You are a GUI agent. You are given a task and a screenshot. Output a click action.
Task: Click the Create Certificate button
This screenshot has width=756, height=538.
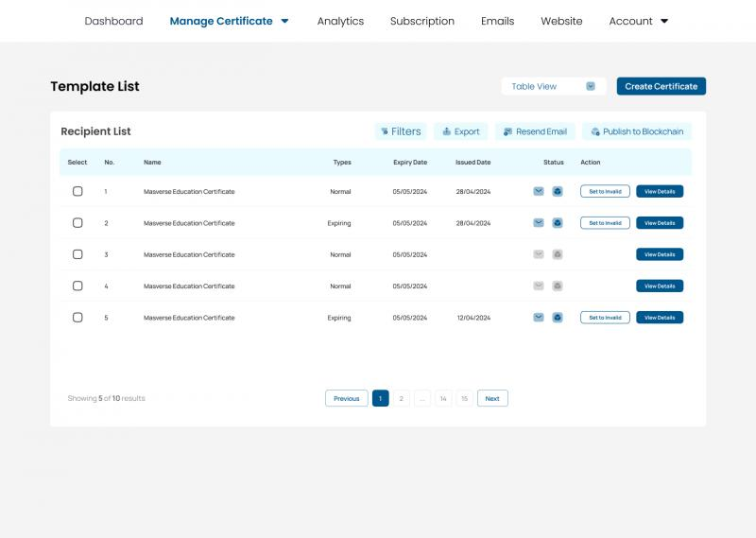661,86
